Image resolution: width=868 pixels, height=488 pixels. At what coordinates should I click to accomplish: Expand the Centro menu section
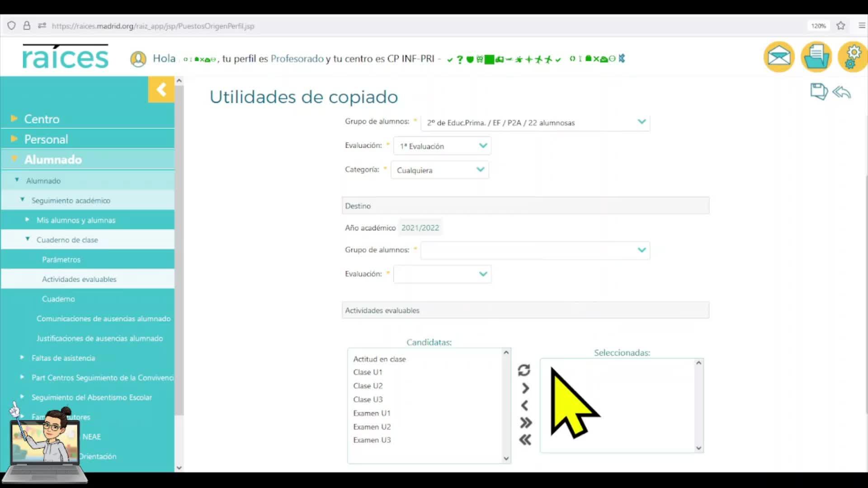[42, 119]
